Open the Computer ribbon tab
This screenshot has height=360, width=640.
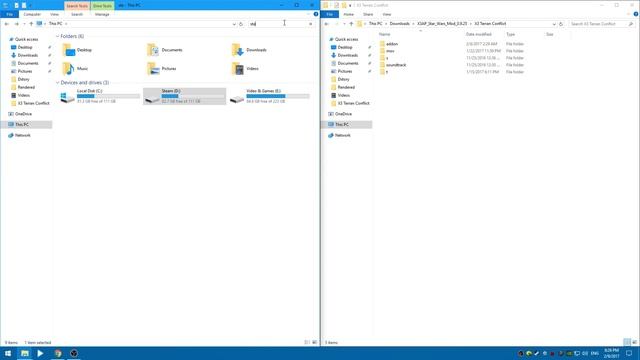pyautogui.click(x=32, y=14)
